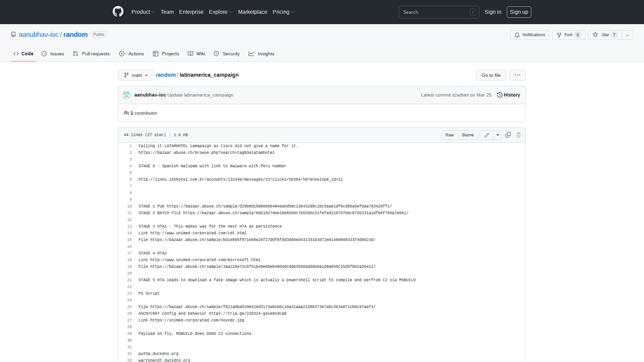The width and height of the screenshot is (644, 362).
Task: Click the star count 7
Action: click(x=614, y=35)
